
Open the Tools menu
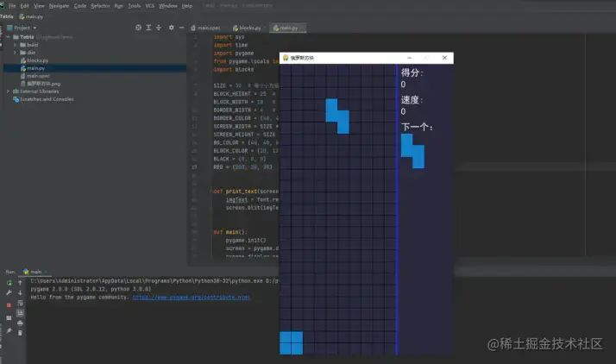pos(134,6)
